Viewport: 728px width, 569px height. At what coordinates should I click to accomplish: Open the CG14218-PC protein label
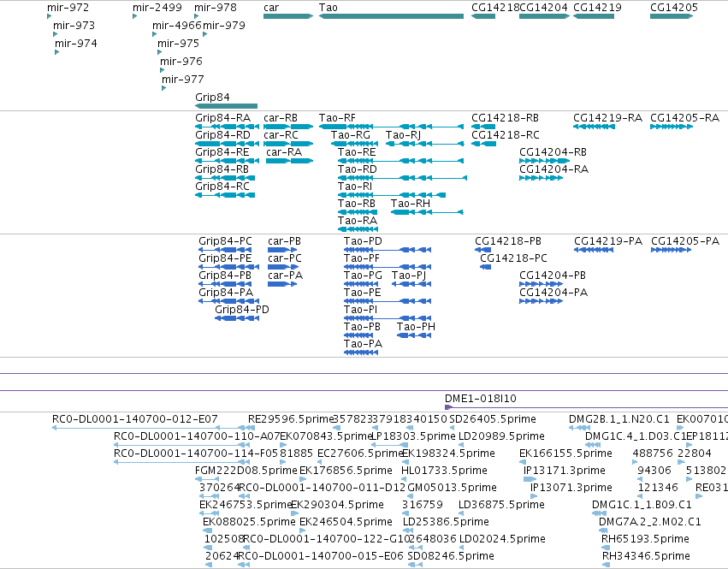(x=513, y=258)
